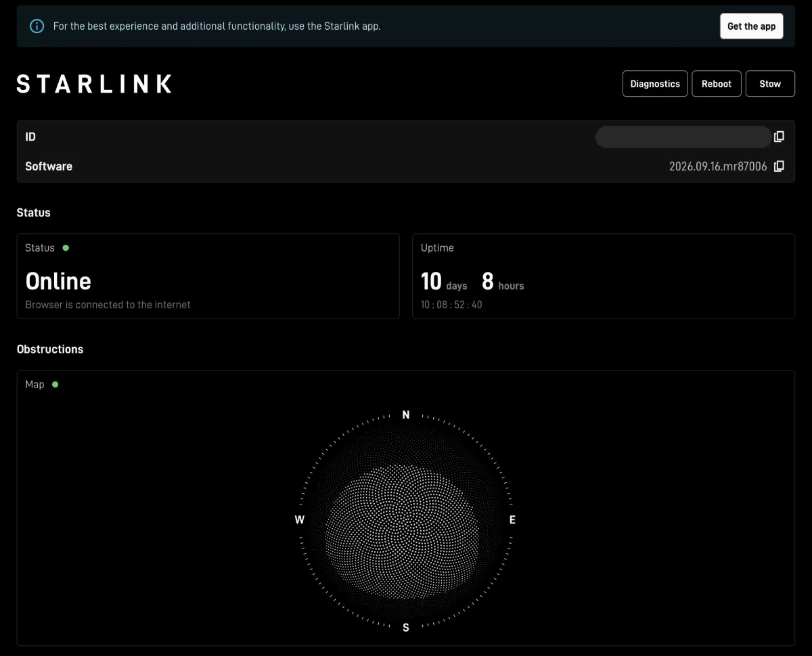Click the Uptime card label

(437, 248)
